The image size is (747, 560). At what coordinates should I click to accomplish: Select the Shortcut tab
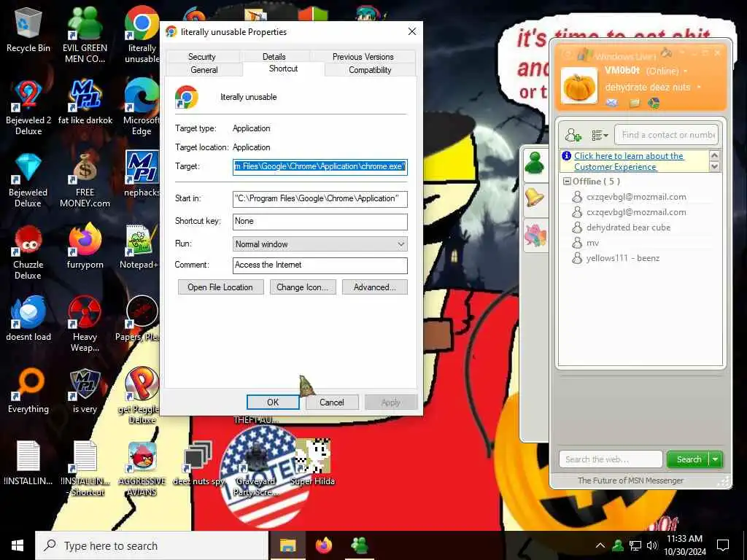(284, 69)
